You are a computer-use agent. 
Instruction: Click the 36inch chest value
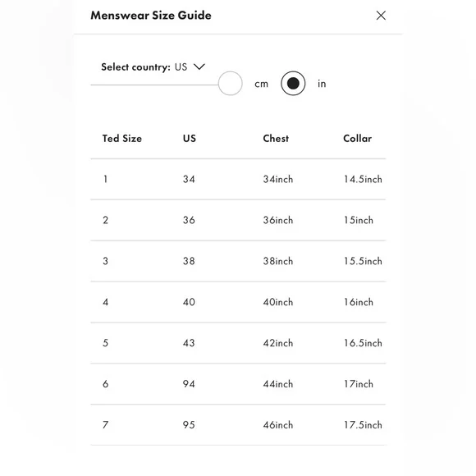(278, 220)
